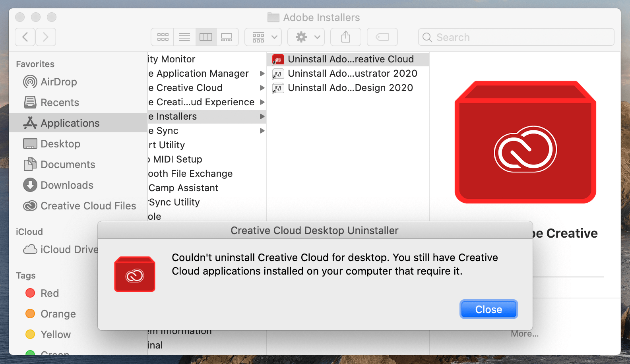Click the Edit Tags toolbar icon
Viewport: 630px width, 364px height.
point(382,37)
